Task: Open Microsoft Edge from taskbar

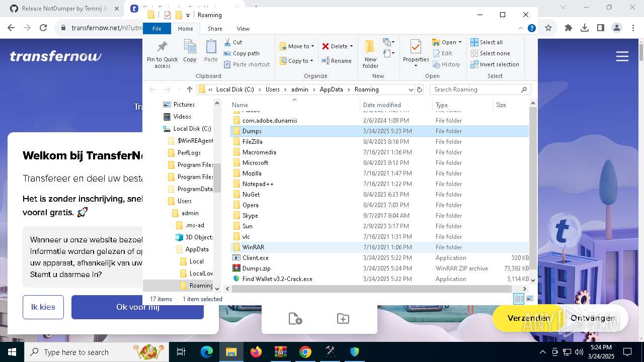Action: click(x=207, y=352)
